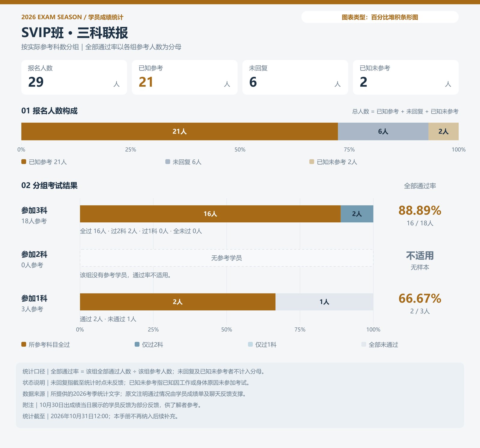Click the 已知未参考 2人 legend swatch
This screenshot has height=448, width=480.
[312, 162]
